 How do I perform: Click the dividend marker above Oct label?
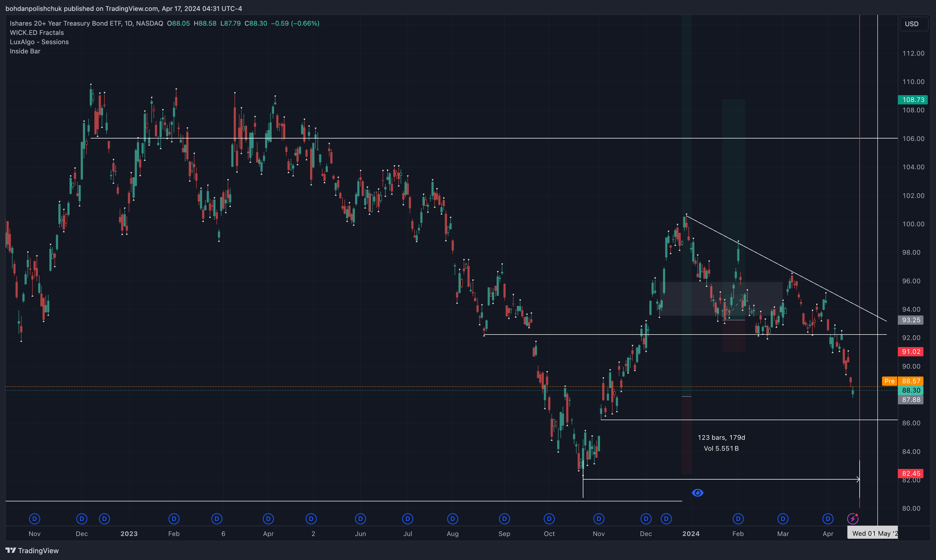click(549, 519)
